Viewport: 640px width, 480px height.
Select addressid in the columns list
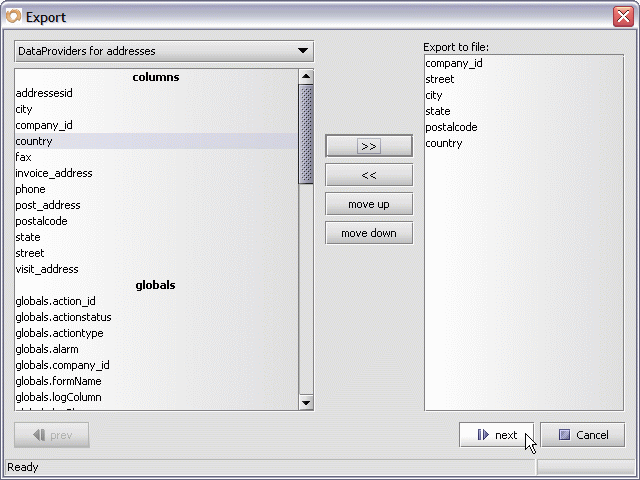pos(44,93)
